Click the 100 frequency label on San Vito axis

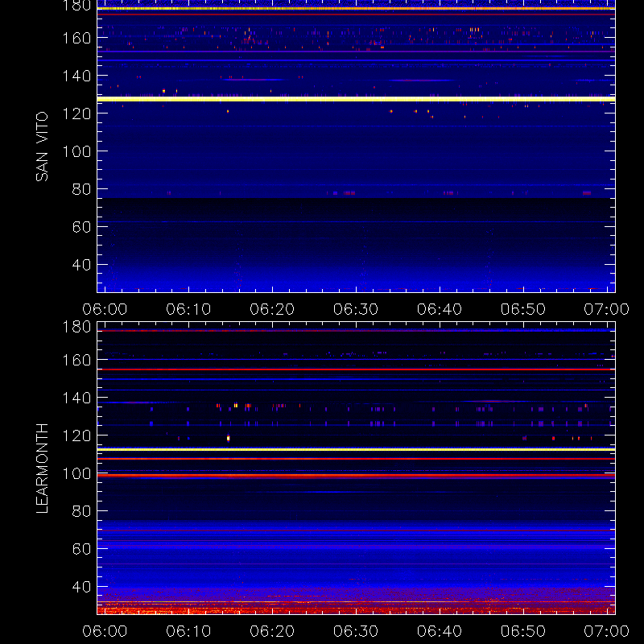pos(76,151)
